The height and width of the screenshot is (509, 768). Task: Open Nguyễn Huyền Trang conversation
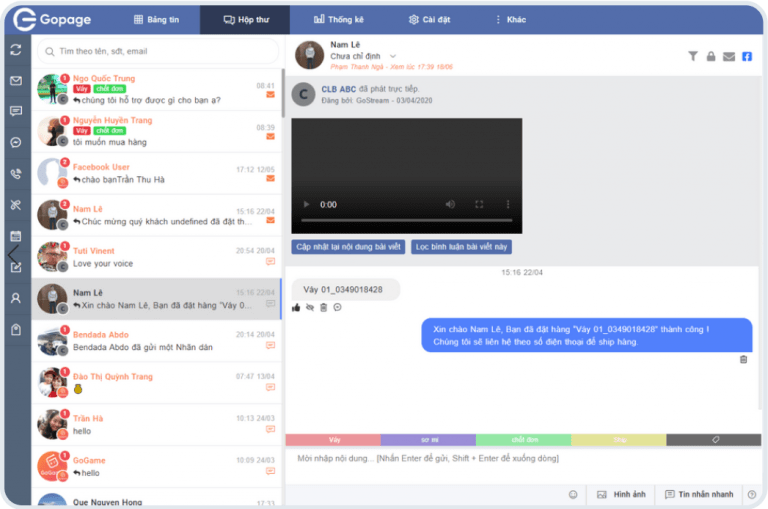[x=156, y=131]
